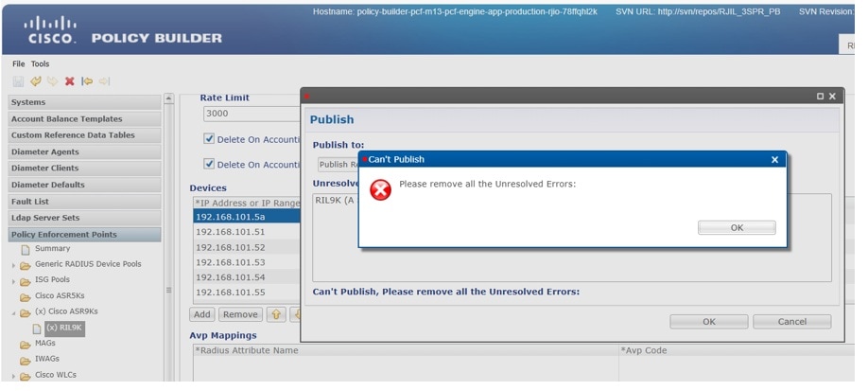
Task: Click the SVN URL text in the header
Action: click(x=698, y=11)
